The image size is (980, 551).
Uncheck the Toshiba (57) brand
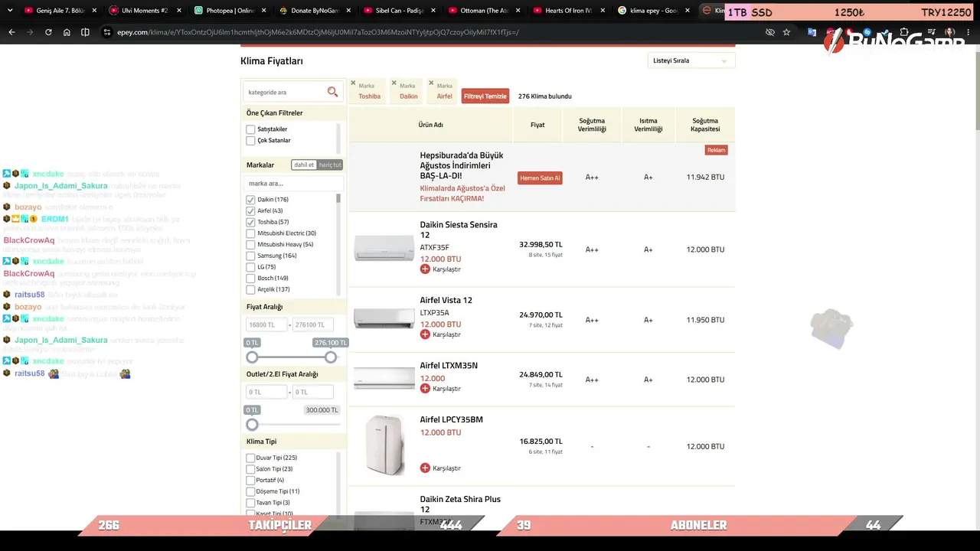click(250, 223)
